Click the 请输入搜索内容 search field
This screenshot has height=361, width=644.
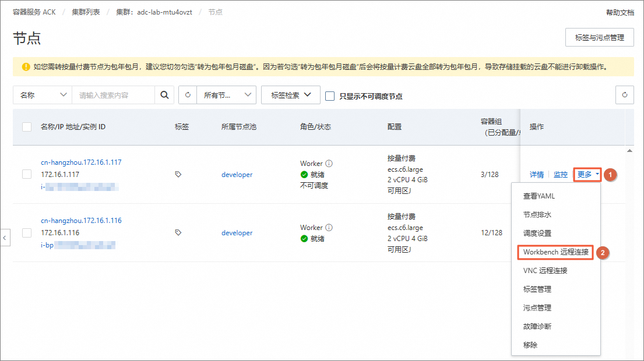point(114,95)
